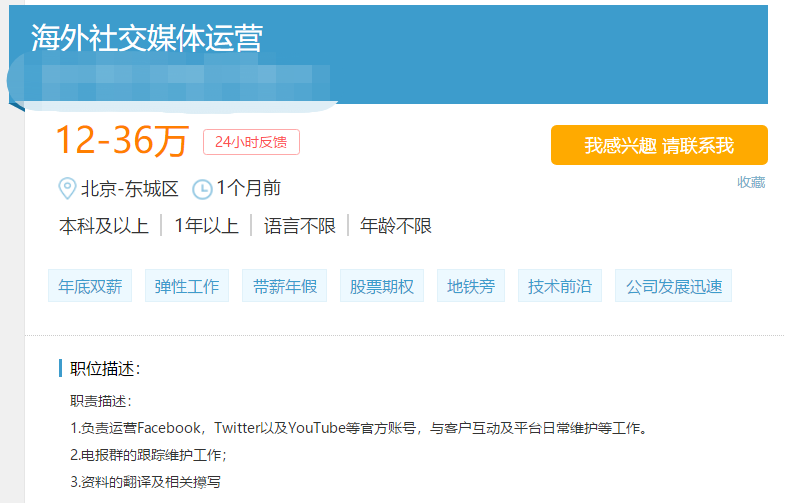Image resolution: width=785 pixels, height=503 pixels.
Task: Click the clock icon beside 1个月前
Action: click(x=202, y=188)
